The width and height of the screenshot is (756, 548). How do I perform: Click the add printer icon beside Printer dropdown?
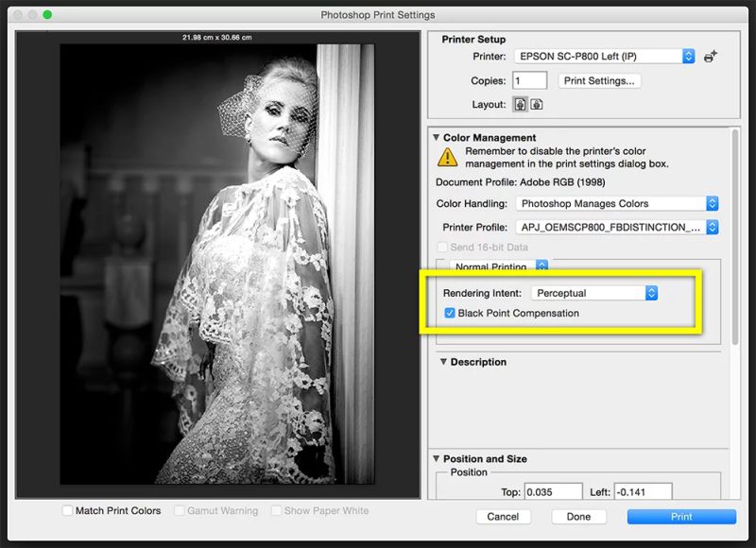710,56
